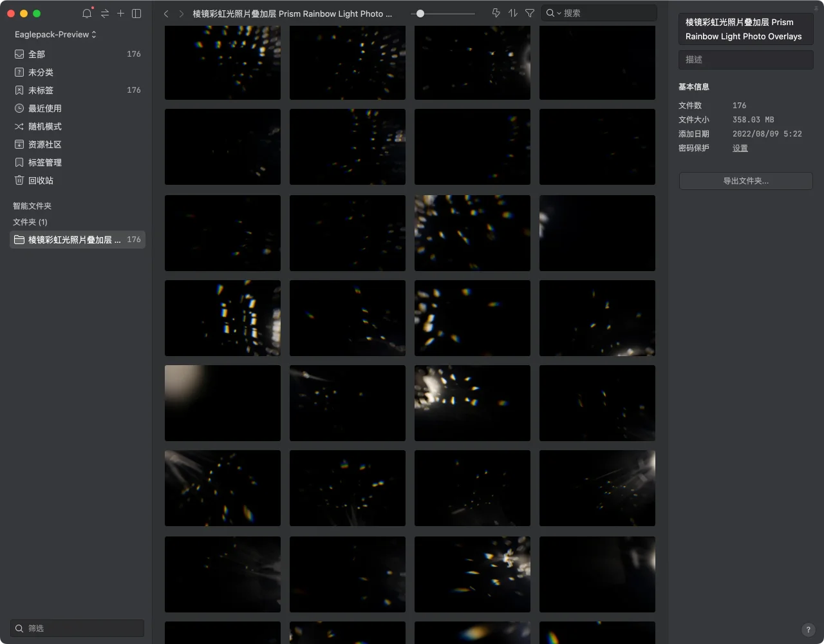Viewport: 824px width, 644px height.
Task: Open the search options magnifier dropdown
Action: [554, 13]
